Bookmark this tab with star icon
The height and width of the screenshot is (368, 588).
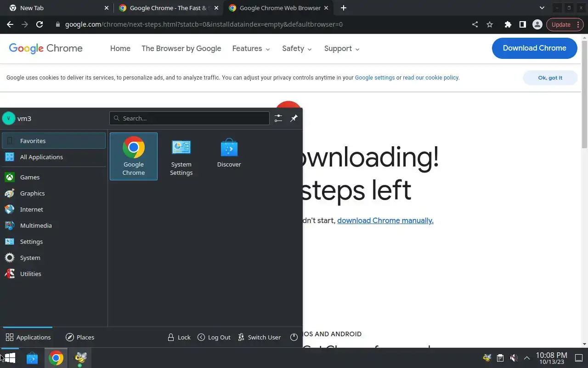coord(490,24)
